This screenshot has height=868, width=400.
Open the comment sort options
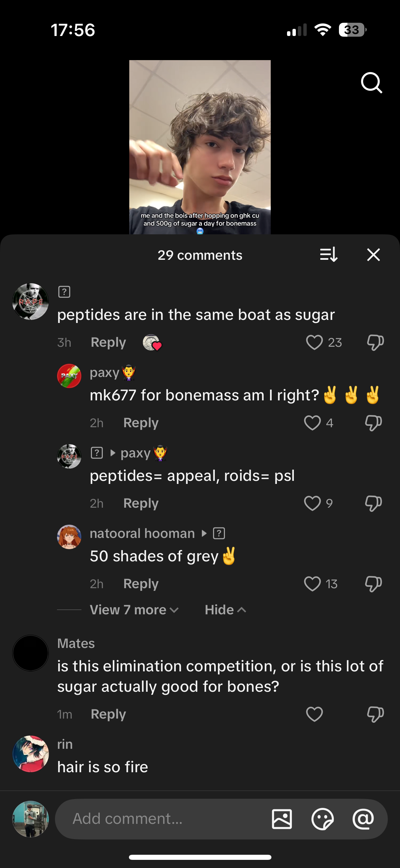click(x=328, y=255)
